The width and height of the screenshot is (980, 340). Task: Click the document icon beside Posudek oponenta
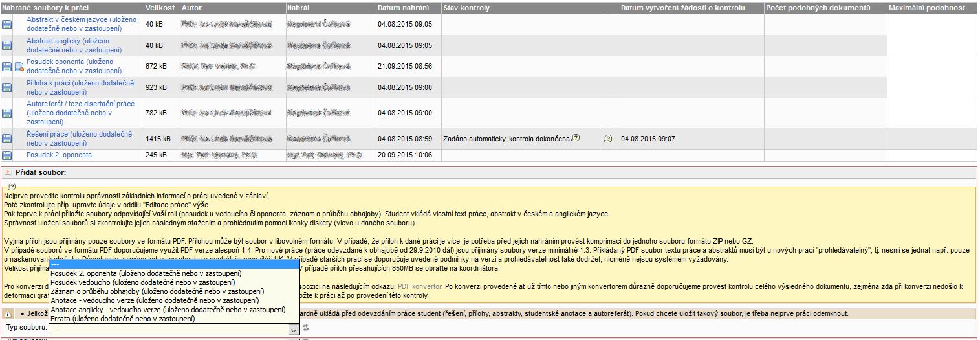pyautogui.click(x=19, y=66)
